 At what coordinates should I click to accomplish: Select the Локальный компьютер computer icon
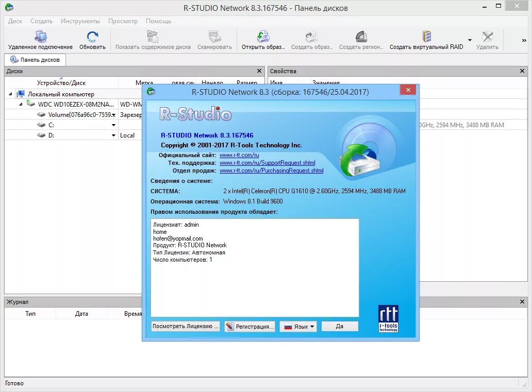click(x=21, y=94)
